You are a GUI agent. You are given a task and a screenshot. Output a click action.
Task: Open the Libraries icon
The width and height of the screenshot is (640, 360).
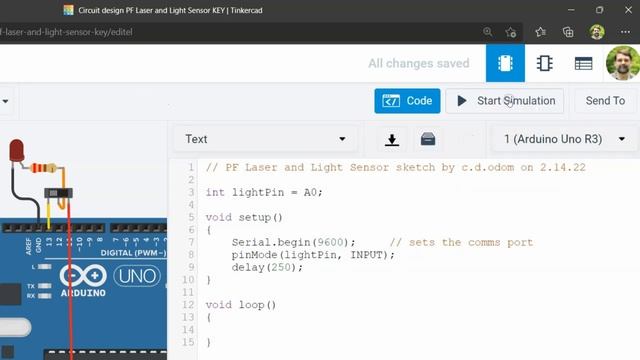tap(428, 139)
